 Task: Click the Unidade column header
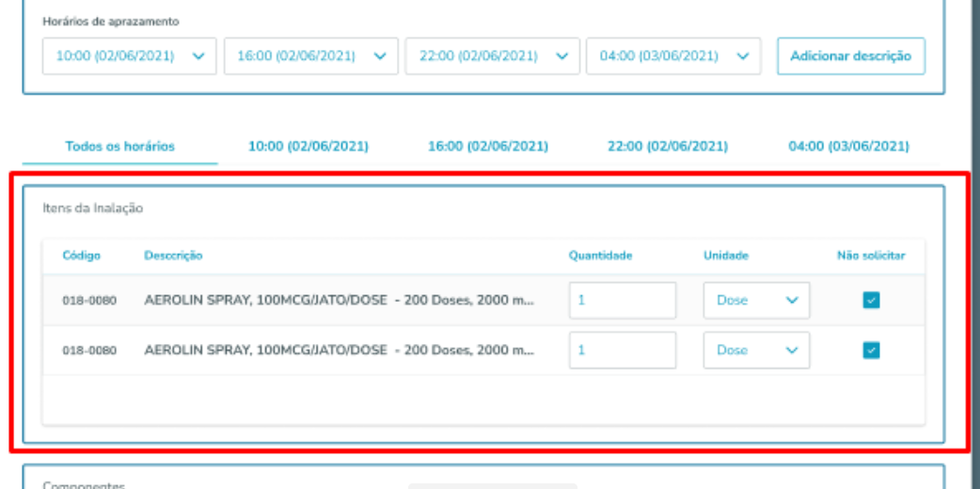(x=726, y=255)
